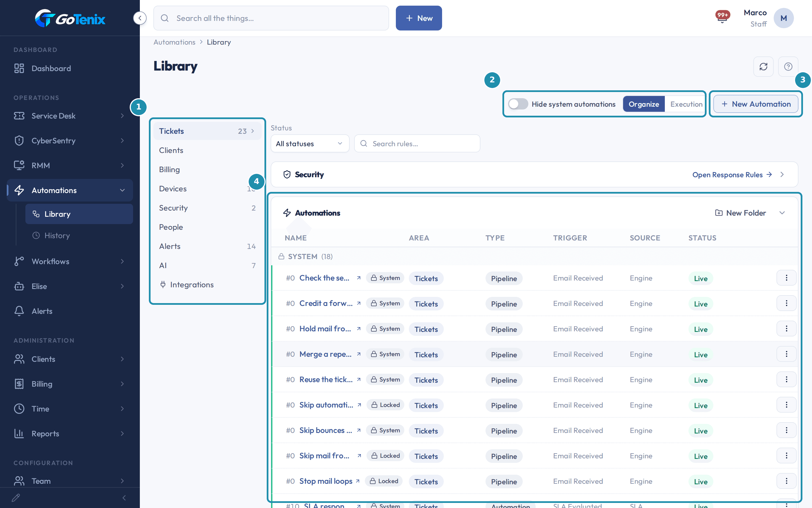The width and height of the screenshot is (812, 508).
Task: Expand the Security panel chevron
Action: click(x=782, y=174)
